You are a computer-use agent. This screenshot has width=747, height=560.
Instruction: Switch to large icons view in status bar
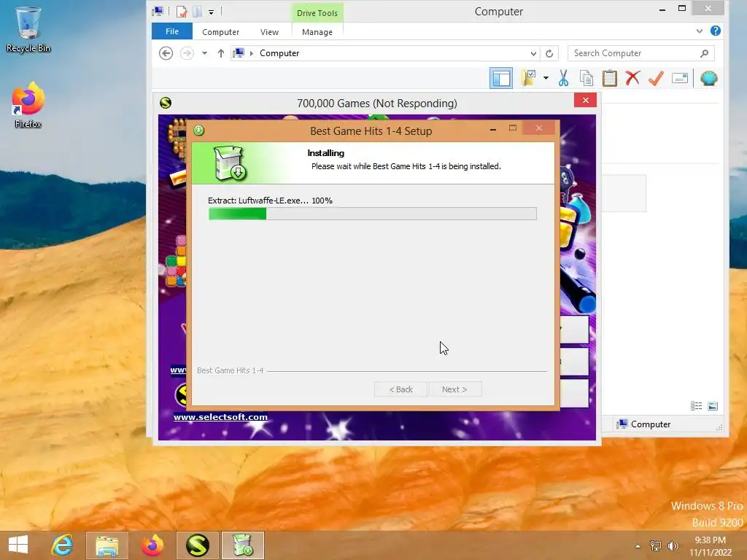[x=713, y=406]
